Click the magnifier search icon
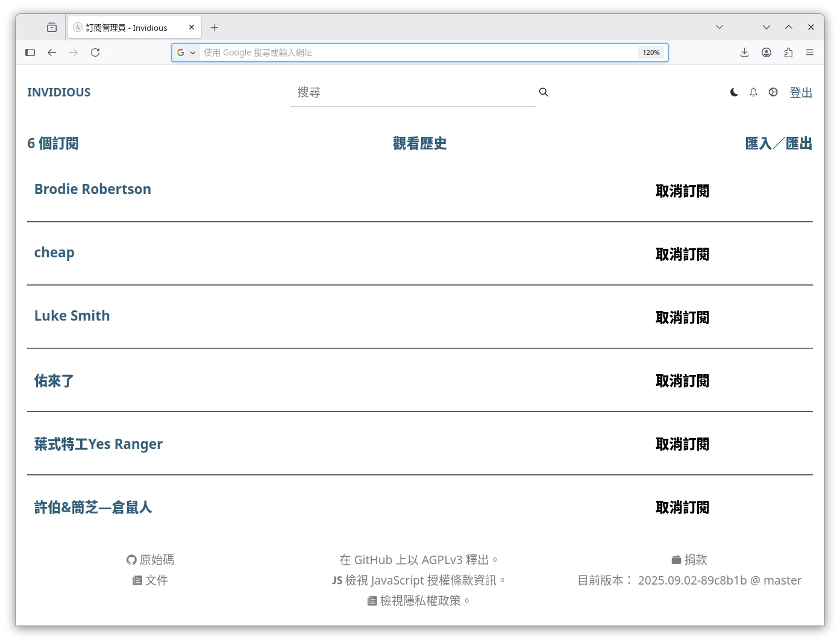Viewport: 840px width, 643px height. [544, 92]
